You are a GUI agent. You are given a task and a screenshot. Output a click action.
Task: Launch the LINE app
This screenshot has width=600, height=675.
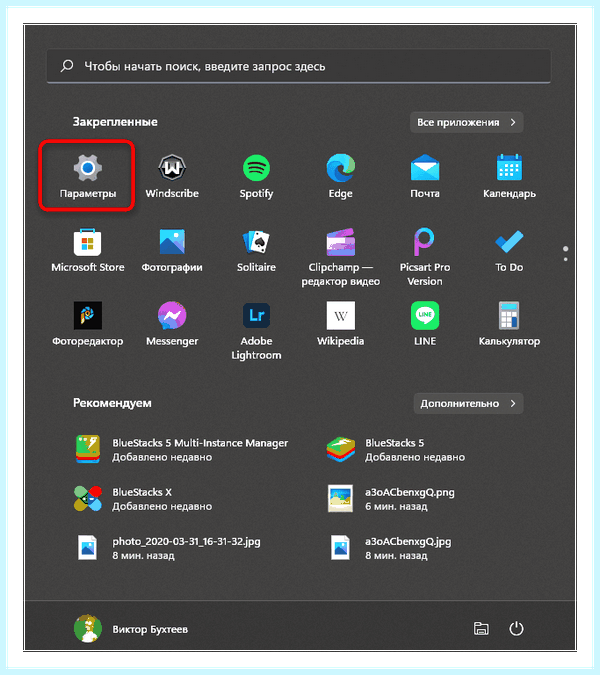[425, 324]
